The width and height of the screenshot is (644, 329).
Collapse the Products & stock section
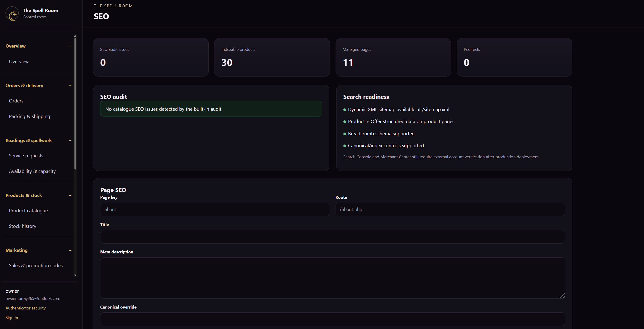click(70, 195)
